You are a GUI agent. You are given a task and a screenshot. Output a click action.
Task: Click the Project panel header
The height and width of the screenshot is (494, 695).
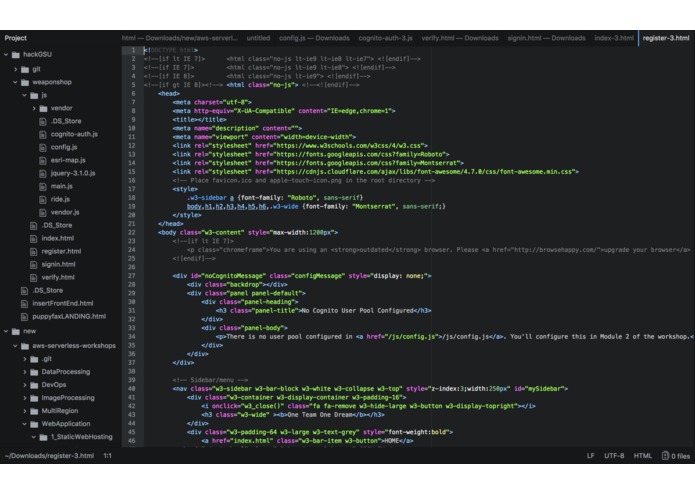[x=16, y=38]
